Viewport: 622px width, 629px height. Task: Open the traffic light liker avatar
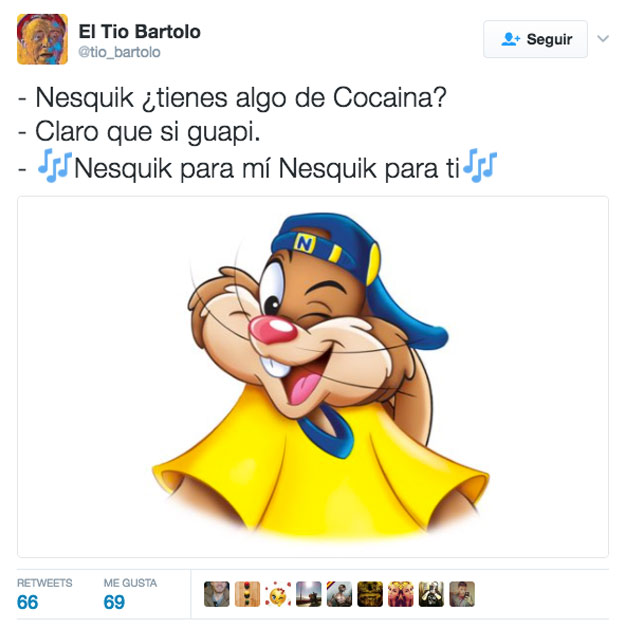pos(247,594)
